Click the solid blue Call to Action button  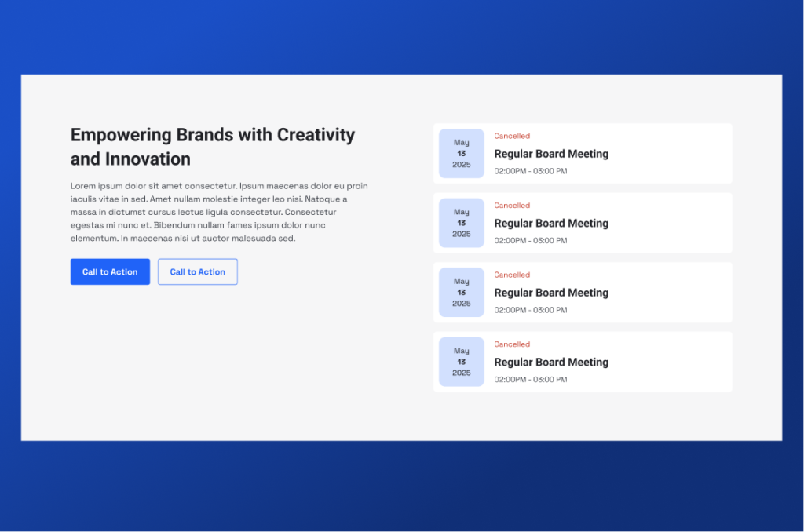pos(110,271)
